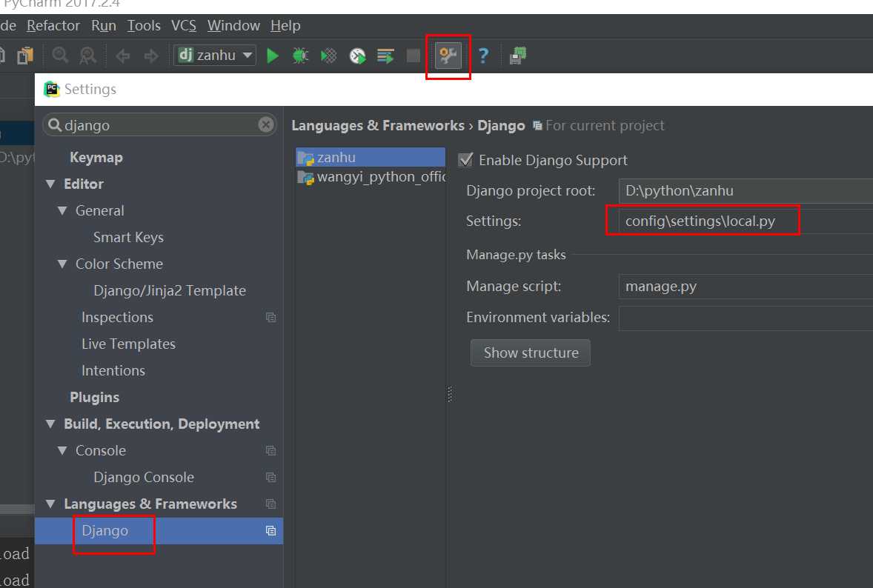Select Inspections settings page
The height and width of the screenshot is (588, 873).
[118, 318]
